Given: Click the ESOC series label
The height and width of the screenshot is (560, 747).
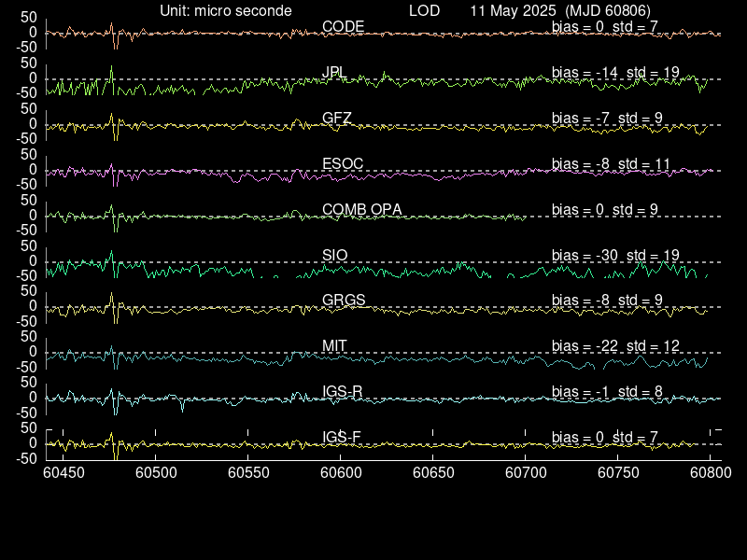Looking at the screenshot, I should 343,164.
